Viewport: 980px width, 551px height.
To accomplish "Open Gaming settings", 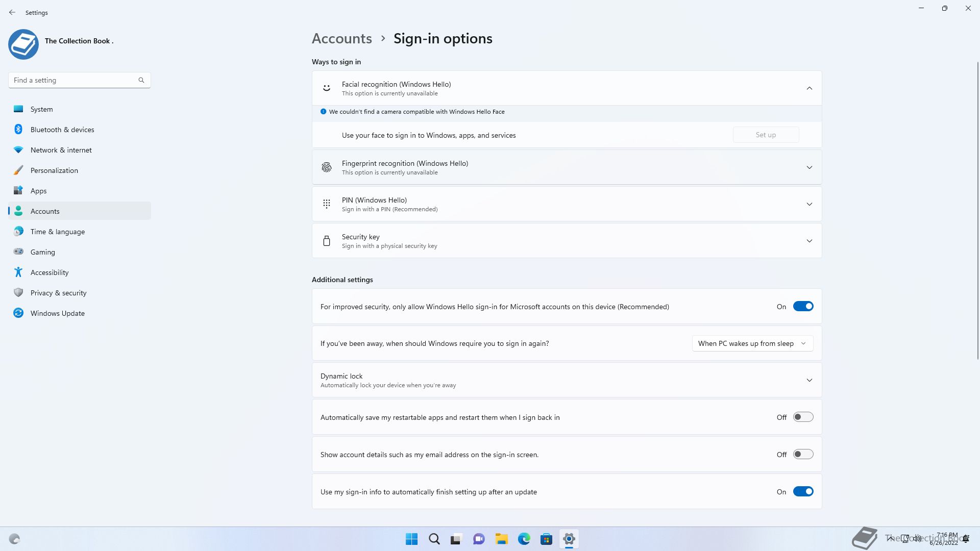I will pyautogui.click(x=80, y=252).
